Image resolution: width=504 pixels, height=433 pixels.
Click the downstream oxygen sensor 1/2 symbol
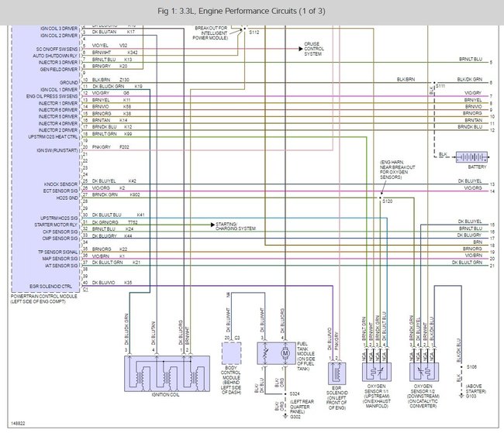pos(424,372)
